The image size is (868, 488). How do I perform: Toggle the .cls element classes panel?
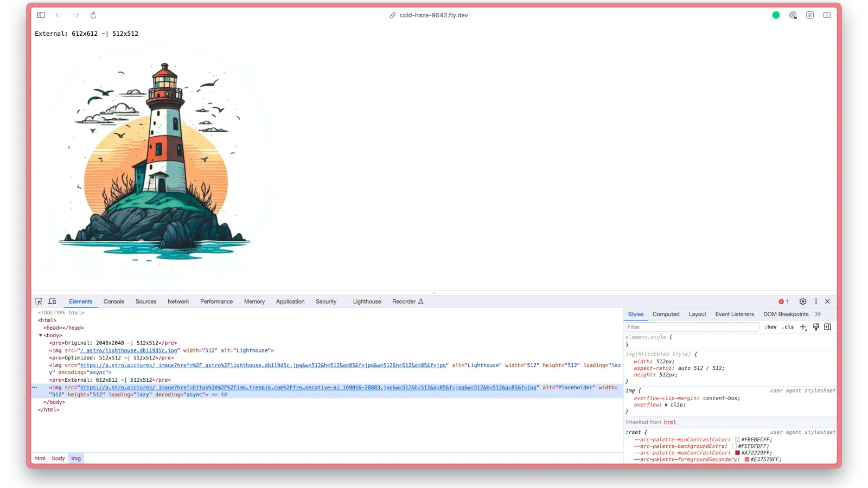click(788, 327)
